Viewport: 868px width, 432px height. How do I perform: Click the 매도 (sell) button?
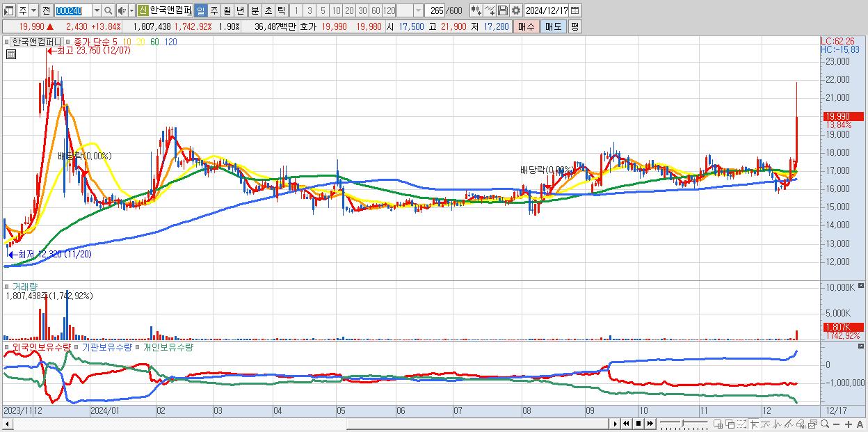553,26
